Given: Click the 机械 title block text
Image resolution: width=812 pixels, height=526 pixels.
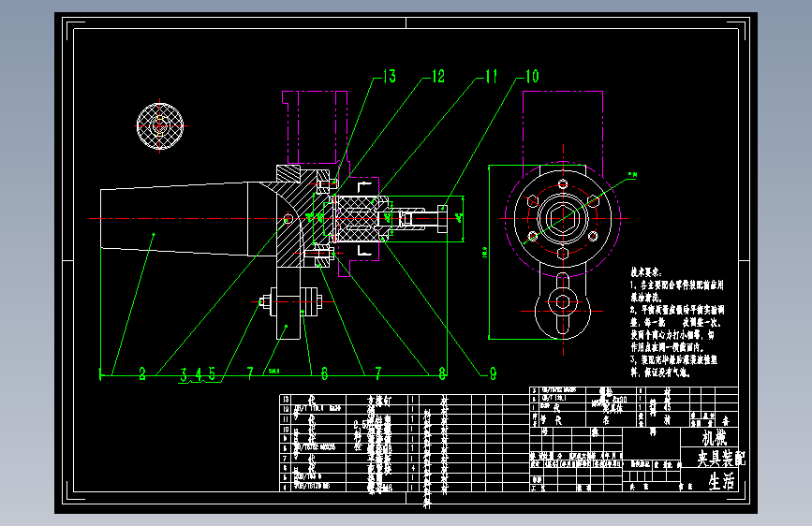Looking at the screenshot, I should coord(714,438).
